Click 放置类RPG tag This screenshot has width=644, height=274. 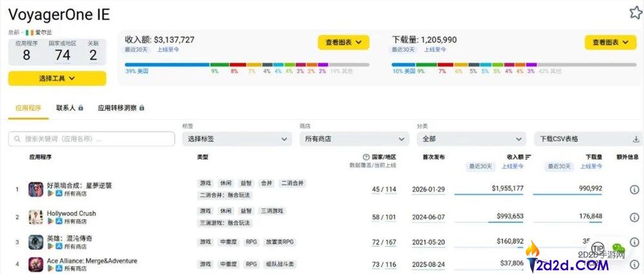[279, 242]
